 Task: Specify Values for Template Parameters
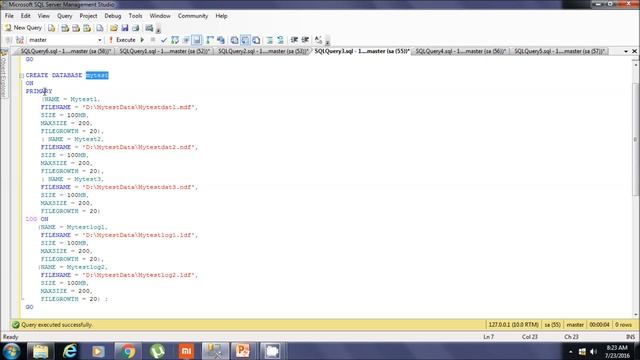pos(318,40)
